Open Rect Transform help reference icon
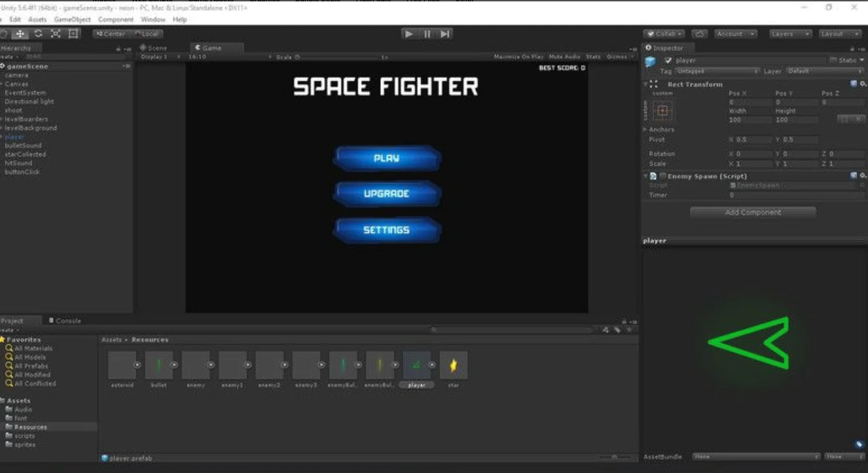The height and width of the screenshot is (473, 868). click(x=854, y=84)
